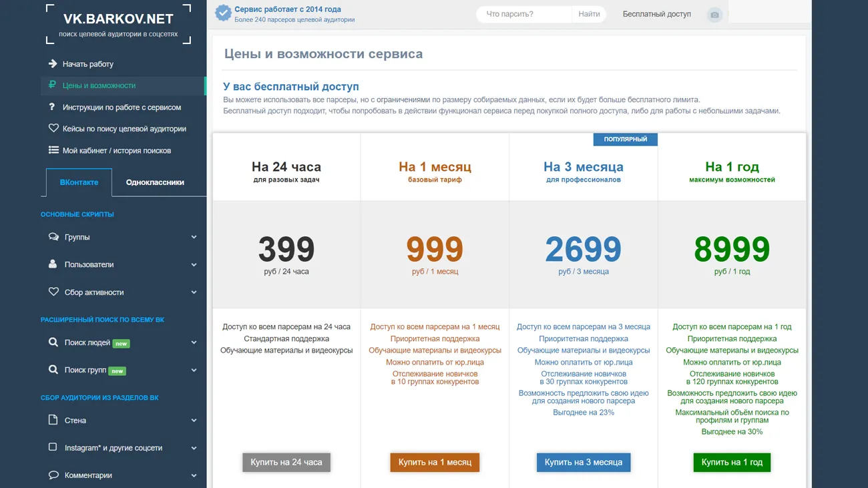868x488 pixels.
Task: Expand the Пользователи menu chevron
Action: [x=194, y=265]
